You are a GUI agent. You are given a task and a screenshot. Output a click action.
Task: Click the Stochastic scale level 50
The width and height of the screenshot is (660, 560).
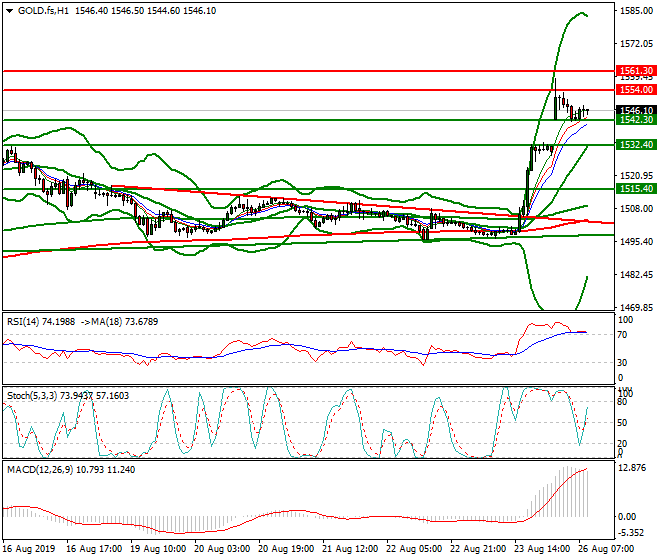point(622,423)
